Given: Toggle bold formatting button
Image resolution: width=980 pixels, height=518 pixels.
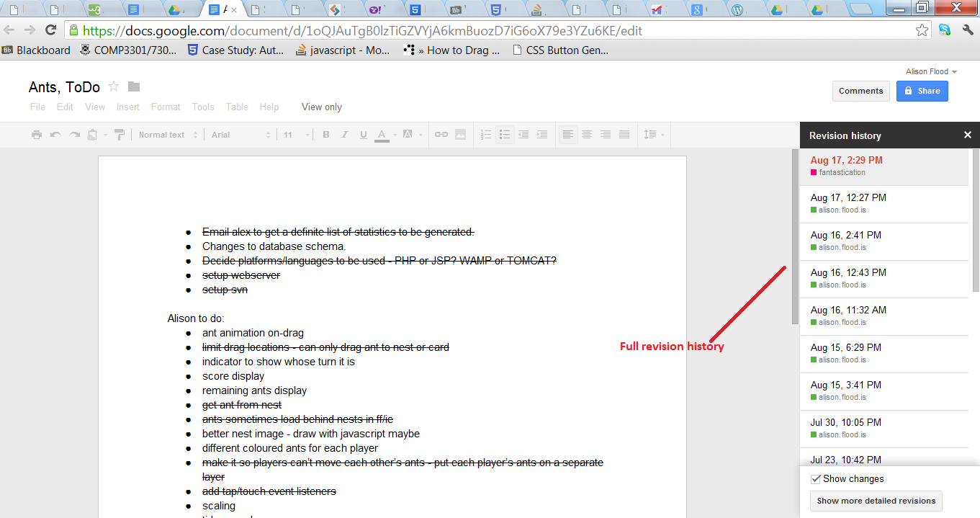Looking at the screenshot, I should point(326,135).
